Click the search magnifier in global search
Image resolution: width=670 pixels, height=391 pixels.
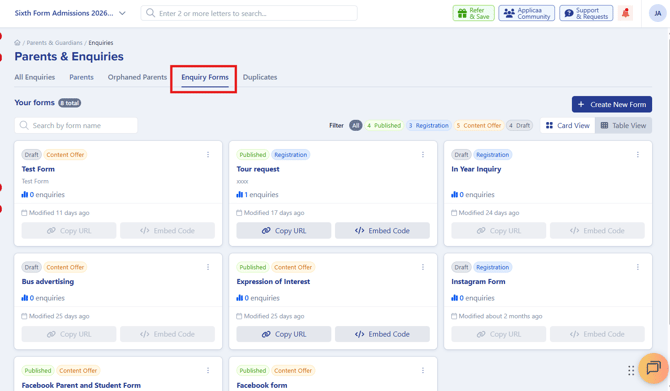point(150,13)
